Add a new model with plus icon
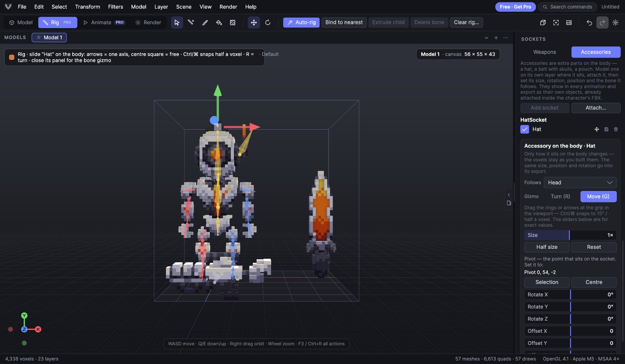Screen dimensions: 625x364 click(x=496, y=37)
